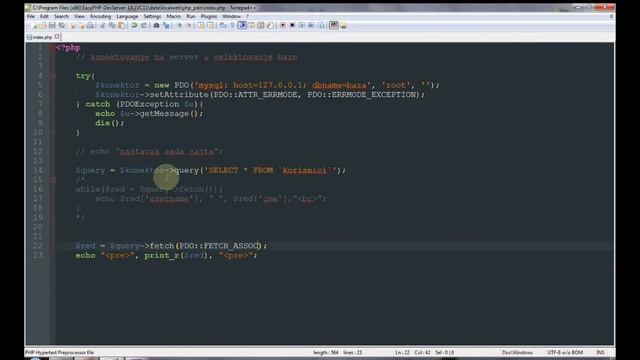Open the Language menu

pyautogui.click(x=127, y=16)
